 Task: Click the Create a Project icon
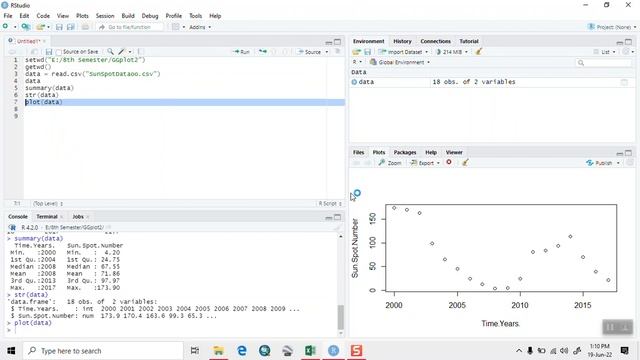[x=26, y=27]
